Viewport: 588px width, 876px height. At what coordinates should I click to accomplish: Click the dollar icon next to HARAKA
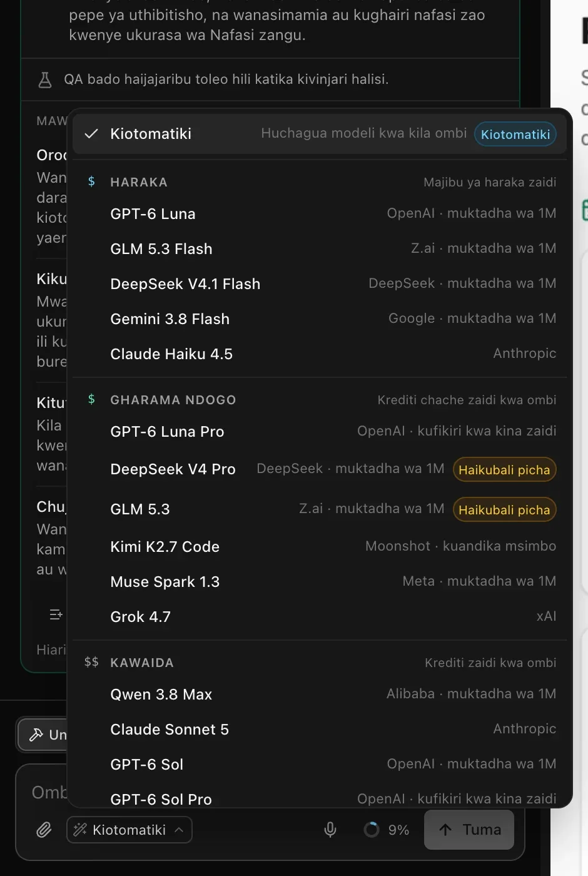click(91, 181)
